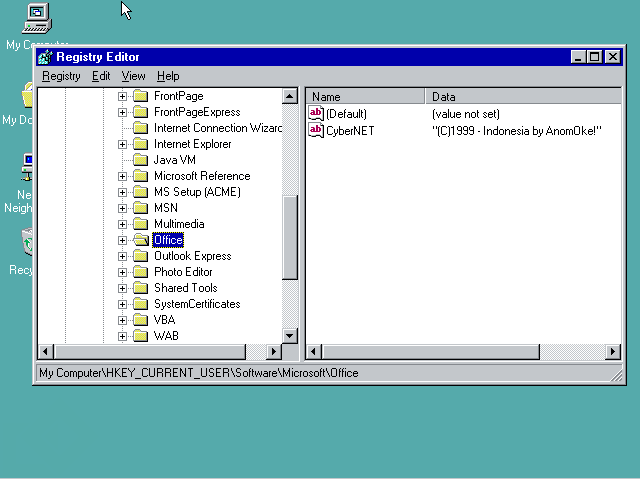Select the Outlook Express key label
Screen dimensions: 640x480
click(x=193, y=256)
